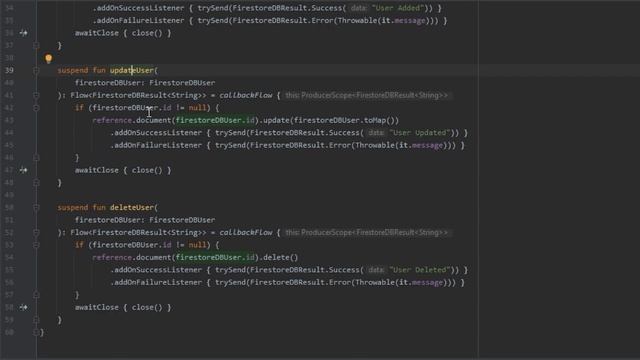Click fold end marker on line 57

tap(36, 295)
